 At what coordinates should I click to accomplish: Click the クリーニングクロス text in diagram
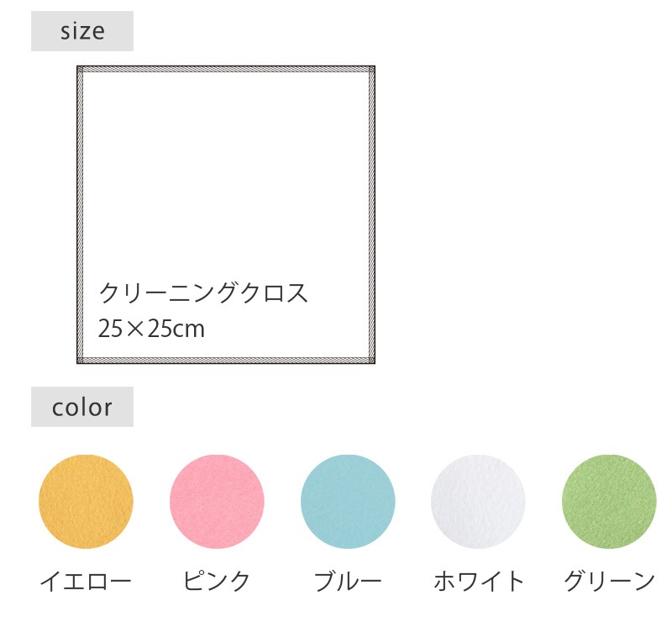click(204, 293)
